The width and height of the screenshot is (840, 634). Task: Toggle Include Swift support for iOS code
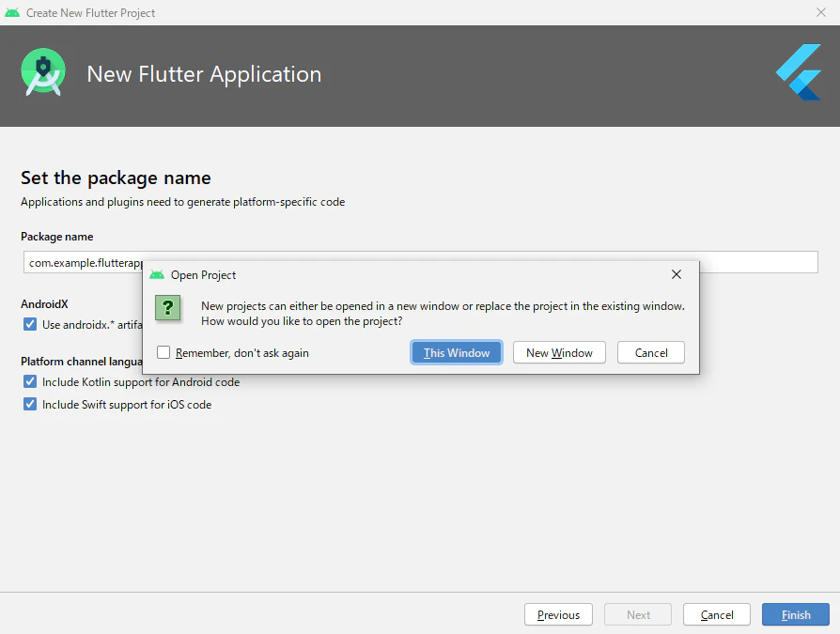coord(30,404)
